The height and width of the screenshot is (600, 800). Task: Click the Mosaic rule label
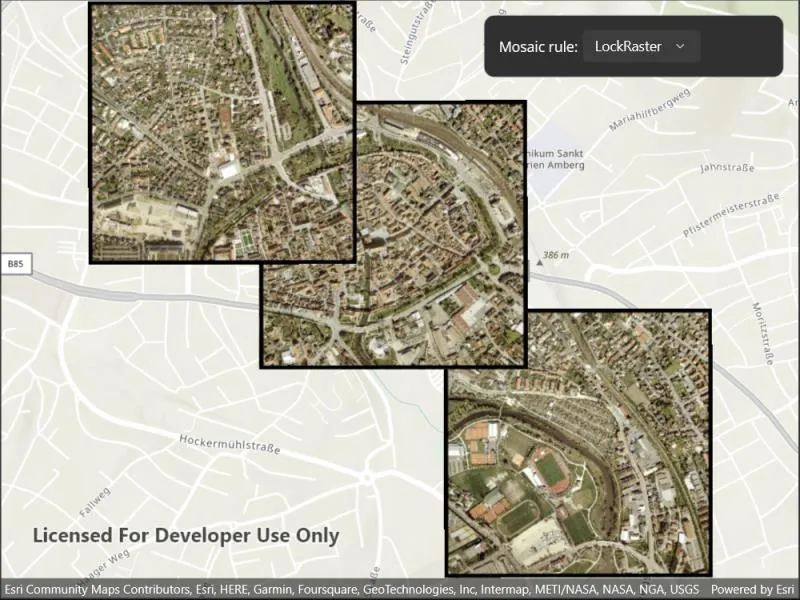tap(538, 47)
